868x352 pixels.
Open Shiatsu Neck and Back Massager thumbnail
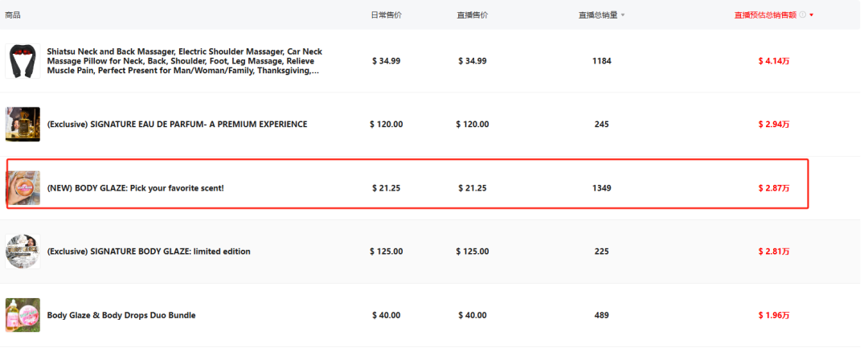23,61
